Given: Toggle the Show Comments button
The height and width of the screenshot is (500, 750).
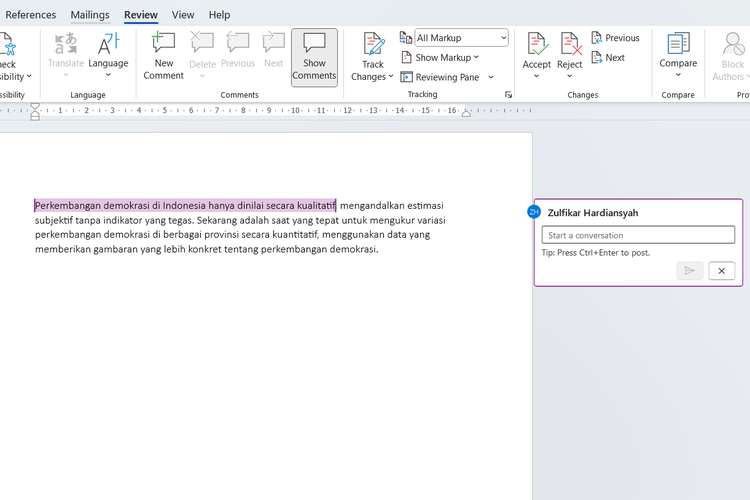Looking at the screenshot, I should pos(314,57).
